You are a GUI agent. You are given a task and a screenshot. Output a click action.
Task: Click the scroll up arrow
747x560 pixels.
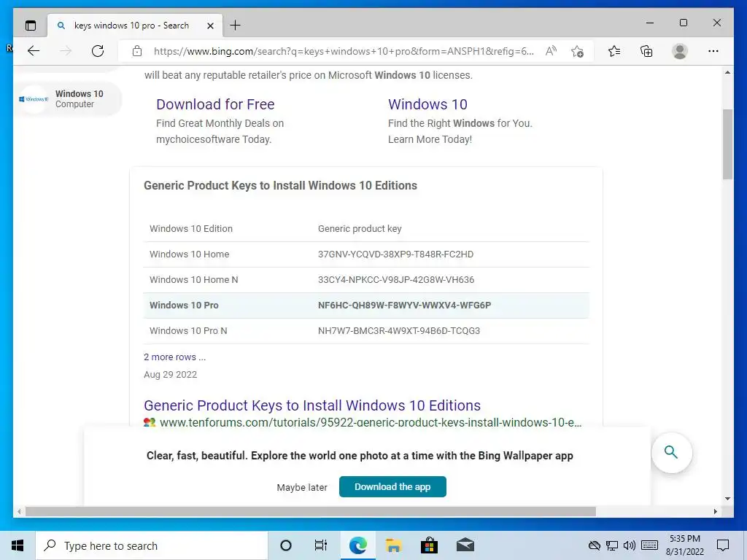click(x=727, y=73)
